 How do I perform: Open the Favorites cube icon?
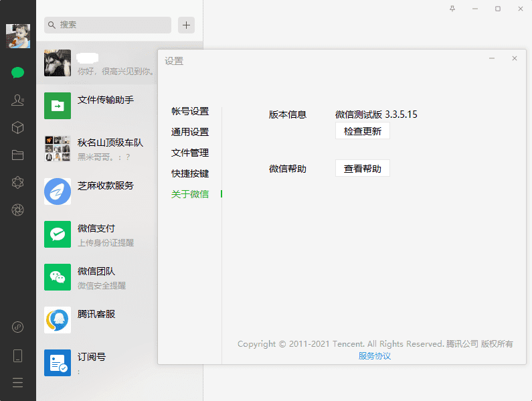coord(18,128)
